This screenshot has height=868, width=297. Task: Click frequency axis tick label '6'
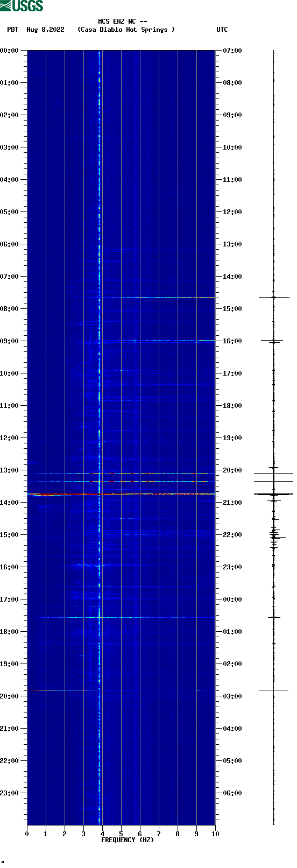pos(140,834)
